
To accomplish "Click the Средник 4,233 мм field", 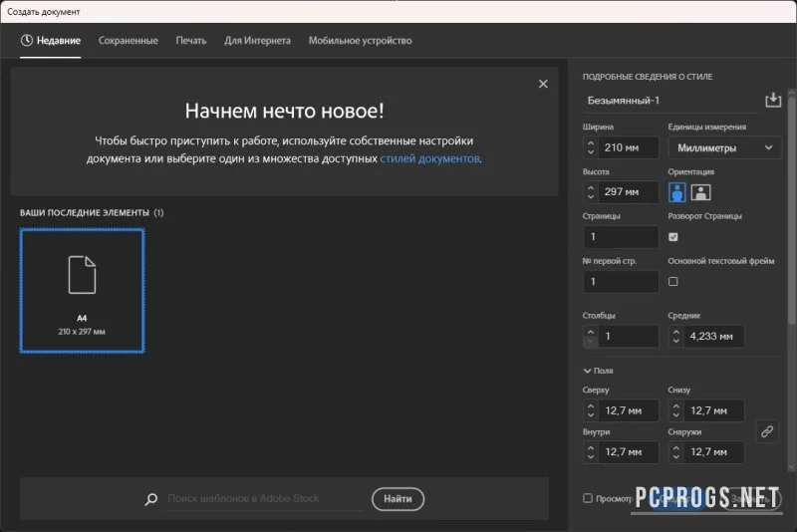I will coord(713,336).
